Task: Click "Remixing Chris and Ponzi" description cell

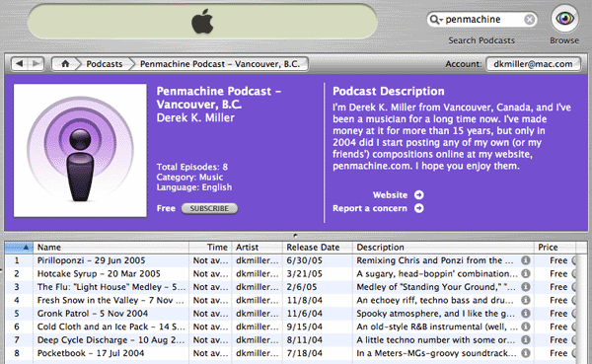Action: [435, 260]
